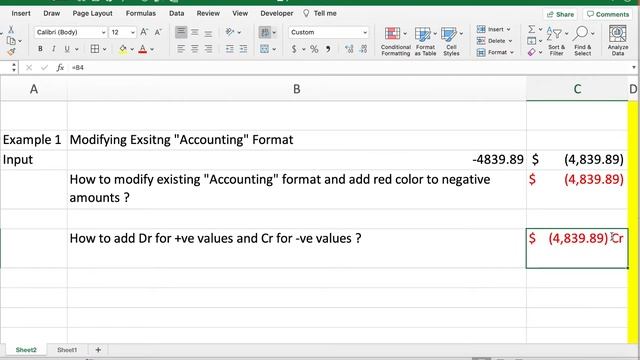Click the Tell me search box

(320, 13)
